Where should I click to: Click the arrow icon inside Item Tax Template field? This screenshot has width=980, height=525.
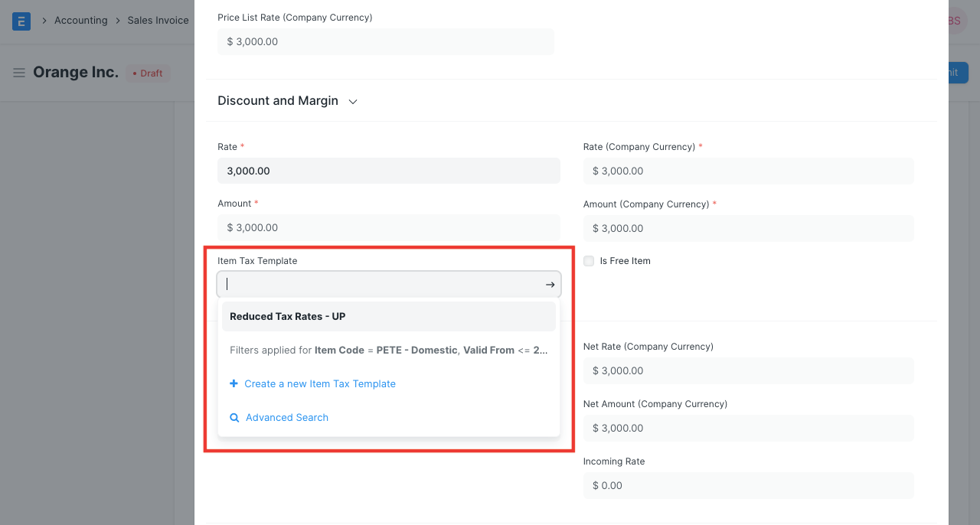pyautogui.click(x=550, y=284)
